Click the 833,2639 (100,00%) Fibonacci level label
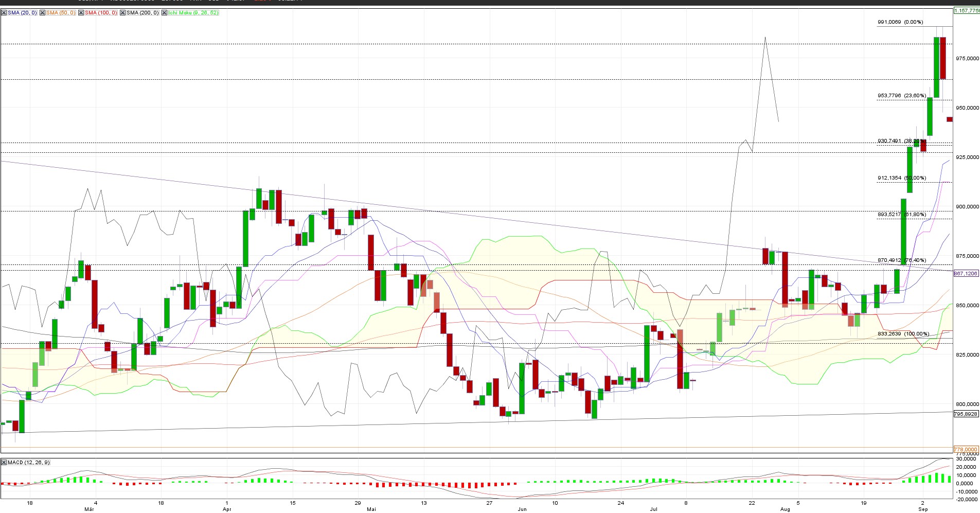 point(903,334)
